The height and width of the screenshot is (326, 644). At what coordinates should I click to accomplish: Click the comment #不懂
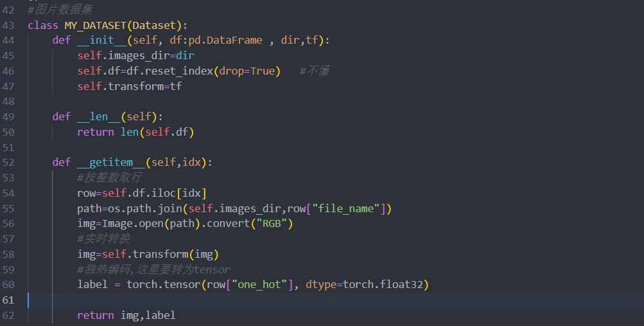314,71
